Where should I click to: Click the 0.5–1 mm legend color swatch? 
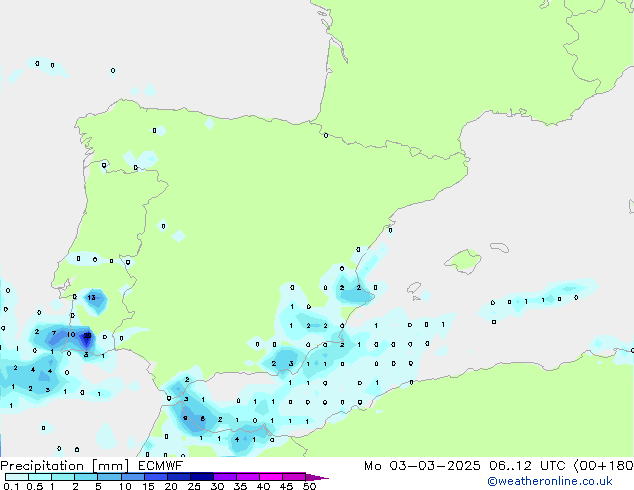(40, 477)
